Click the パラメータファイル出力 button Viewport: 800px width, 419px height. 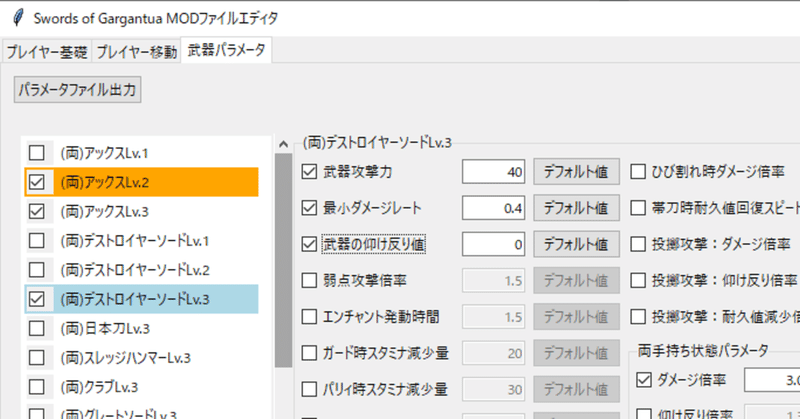pos(78,90)
